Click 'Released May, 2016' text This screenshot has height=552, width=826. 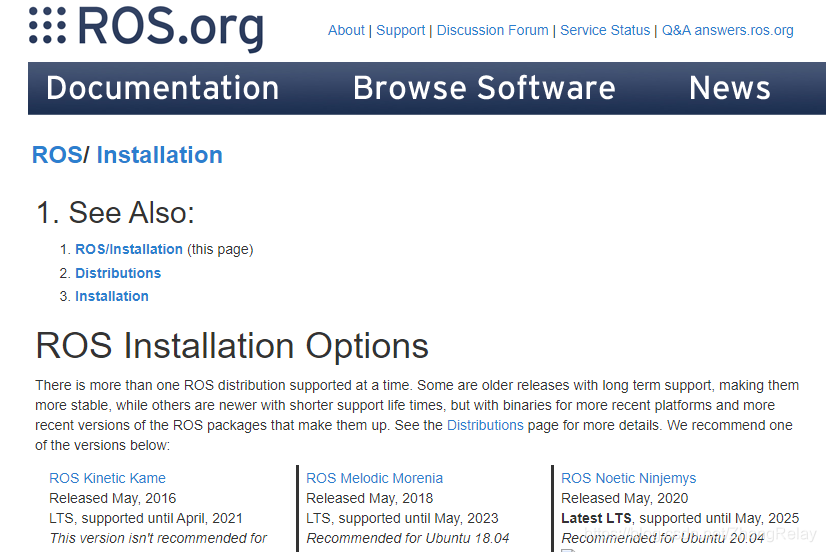pos(113,498)
